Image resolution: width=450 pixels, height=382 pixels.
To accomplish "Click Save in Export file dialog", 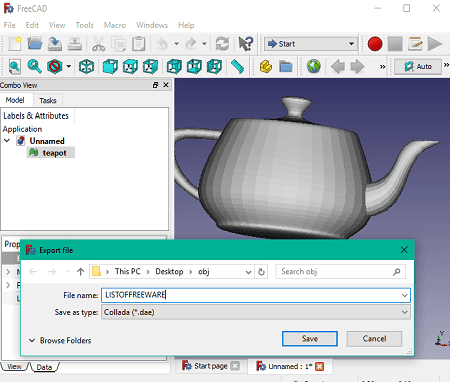I will 310,339.
